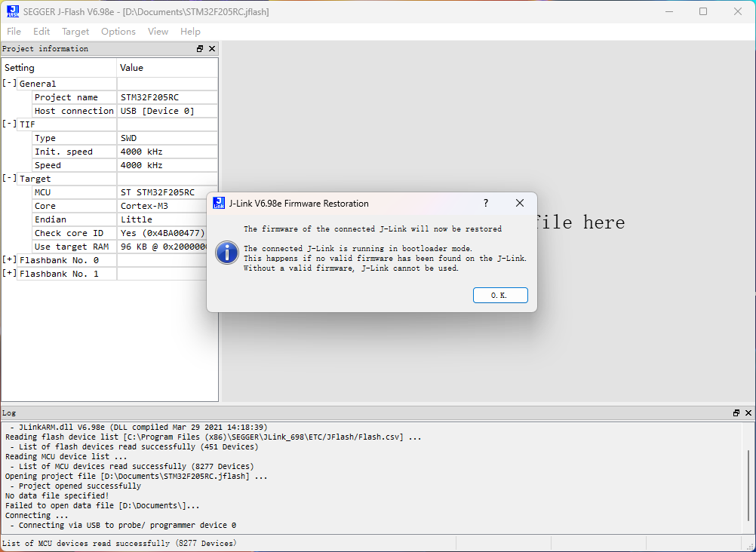The image size is (756, 552).
Task: Click the Project name setting label
Action: point(66,97)
